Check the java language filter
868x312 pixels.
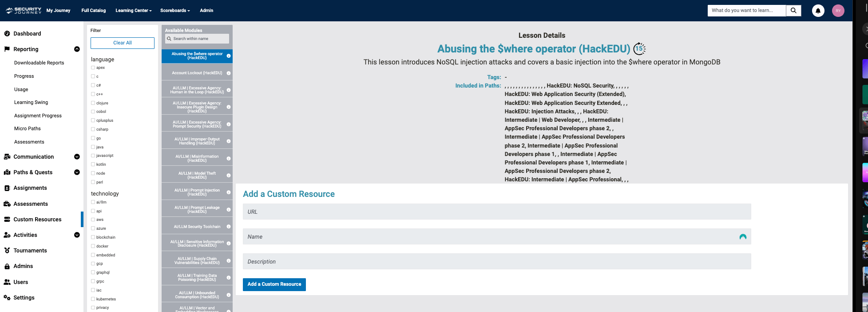click(x=93, y=147)
